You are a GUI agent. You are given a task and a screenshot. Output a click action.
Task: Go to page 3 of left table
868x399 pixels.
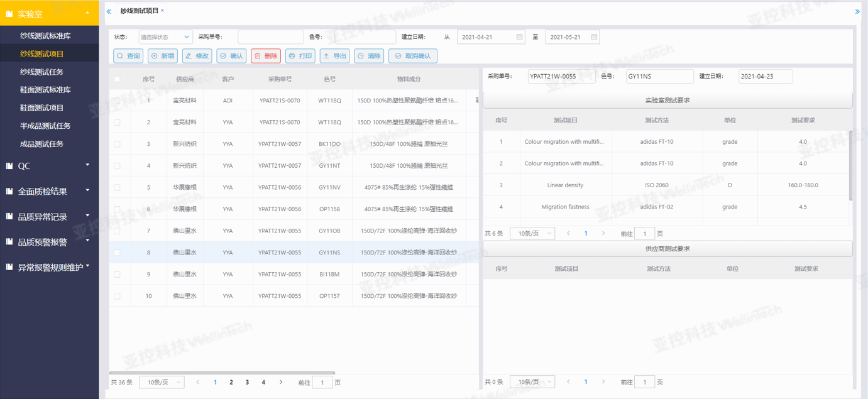pos(247,382)
